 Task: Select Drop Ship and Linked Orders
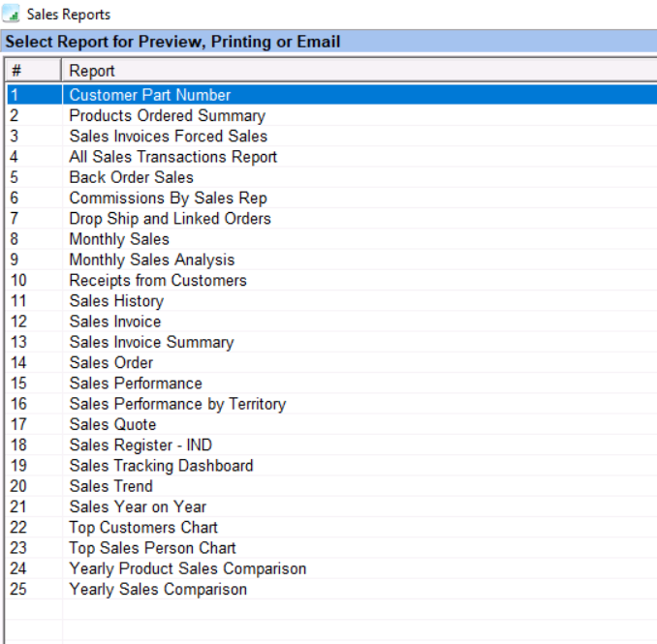point(170,219)
